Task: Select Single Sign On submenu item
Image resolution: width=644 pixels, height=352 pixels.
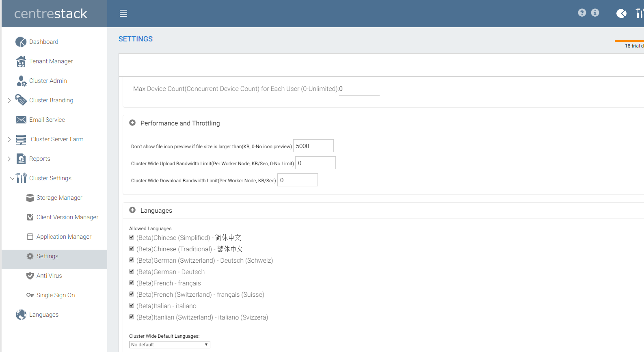Action: click(56, 295)
